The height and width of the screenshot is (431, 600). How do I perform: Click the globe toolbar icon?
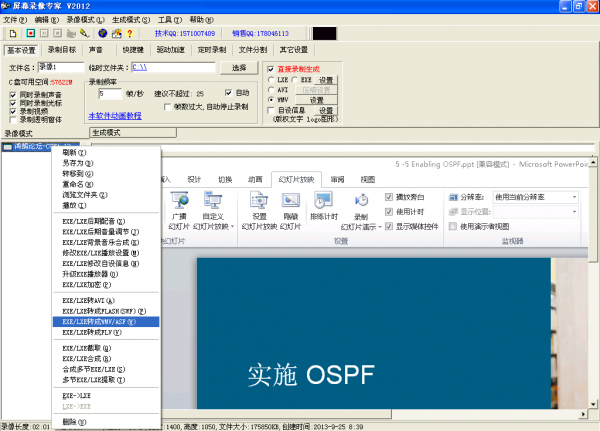click(103, 33)
